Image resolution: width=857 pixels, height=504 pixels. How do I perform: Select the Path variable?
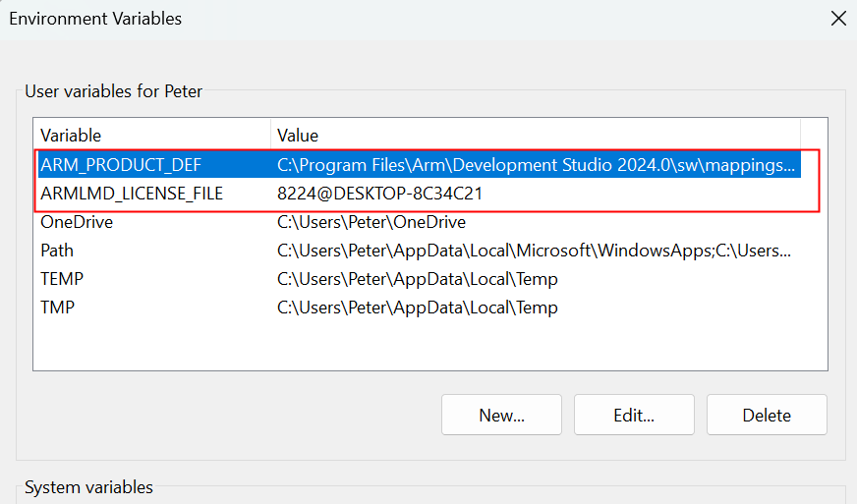click(57, 251)
